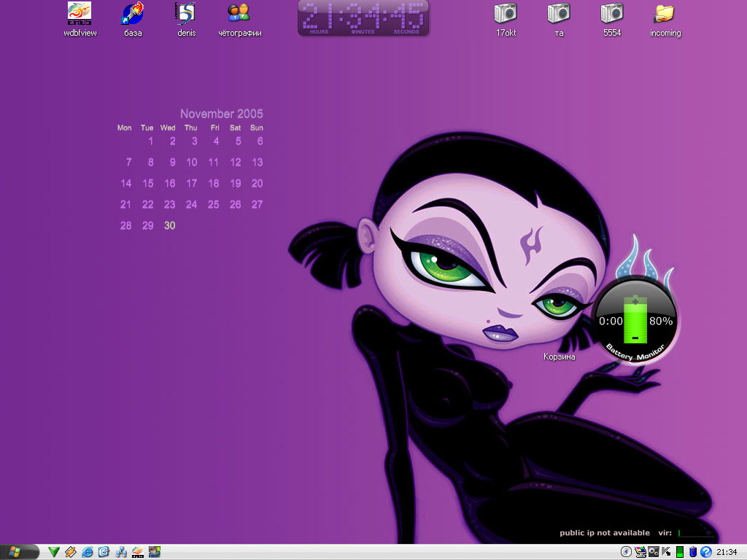Screen dimensions: 747x560
Task: Click the 'vir:' meter on desktop
Action: [x=686, y=533]
